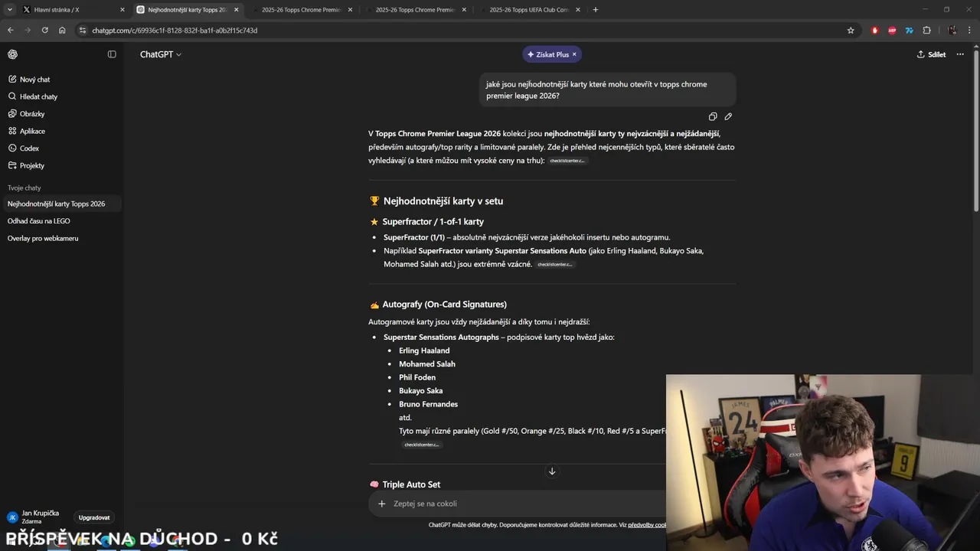Click the Upgradovat button
This screenshot has height=551, width=980.
[x=94, y=517]
